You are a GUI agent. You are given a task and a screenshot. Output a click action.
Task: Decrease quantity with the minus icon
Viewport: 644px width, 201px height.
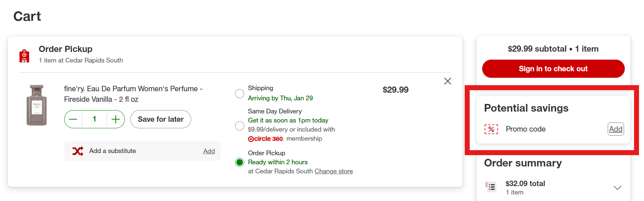point(73,119)
